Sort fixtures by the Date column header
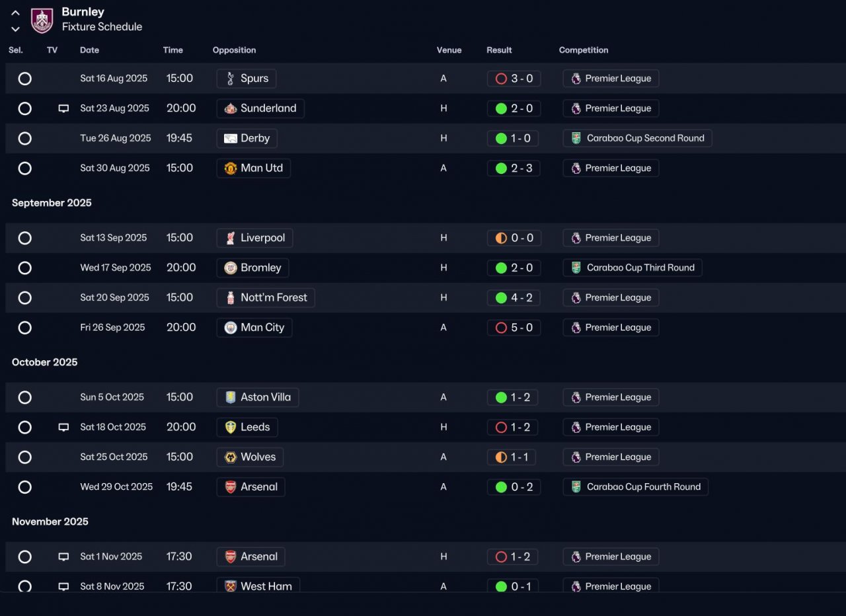This screenshot has height=616, width=846. 89,50
